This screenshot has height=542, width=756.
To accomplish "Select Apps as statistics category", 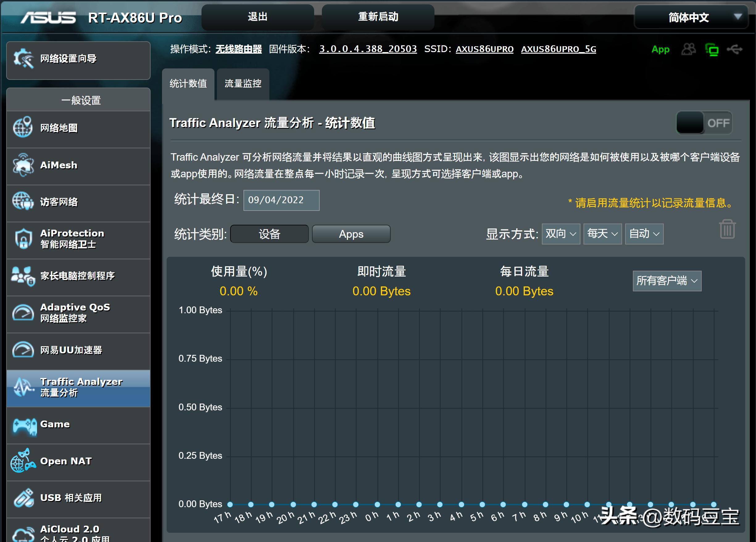I will pos(351,234).
